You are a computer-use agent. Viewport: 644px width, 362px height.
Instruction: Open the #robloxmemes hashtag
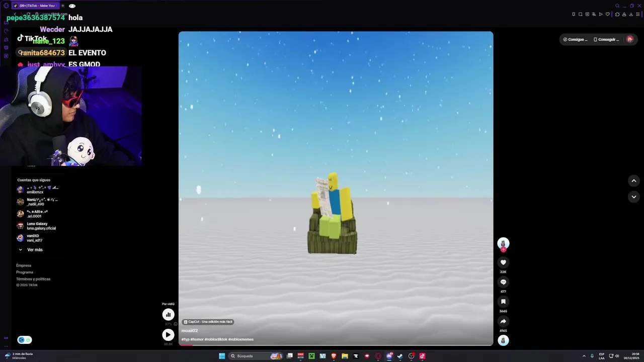[x=241, y=339]
